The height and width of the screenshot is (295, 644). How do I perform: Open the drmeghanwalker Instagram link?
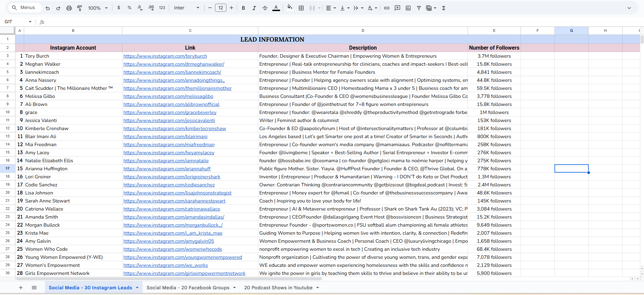(x=174, y=64)
